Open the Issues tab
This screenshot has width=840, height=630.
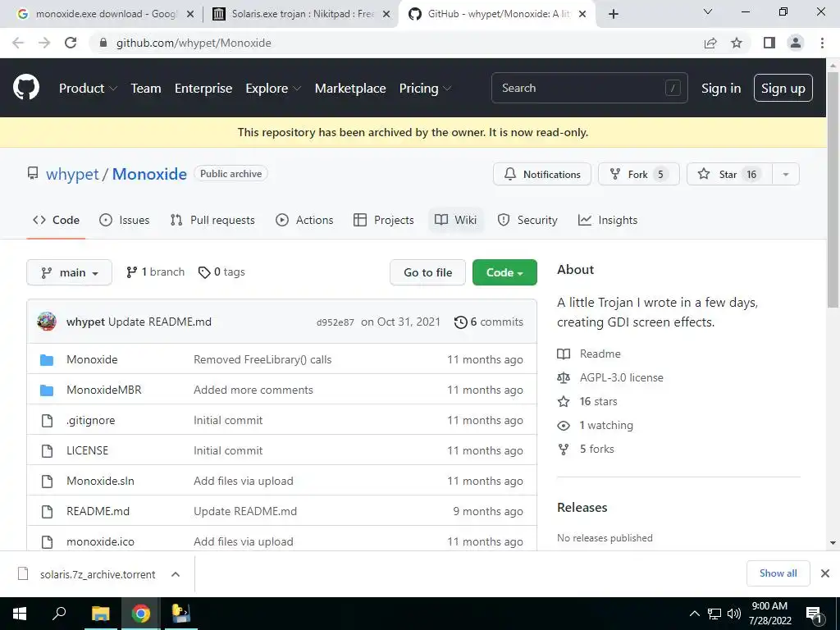125,220
